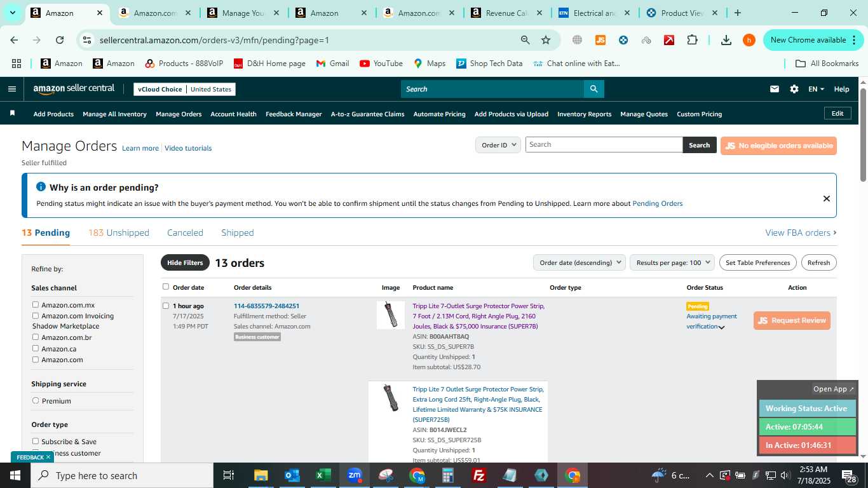
Task: Click the SUPER7B product thumbnail image
Action: coord(391,315)
